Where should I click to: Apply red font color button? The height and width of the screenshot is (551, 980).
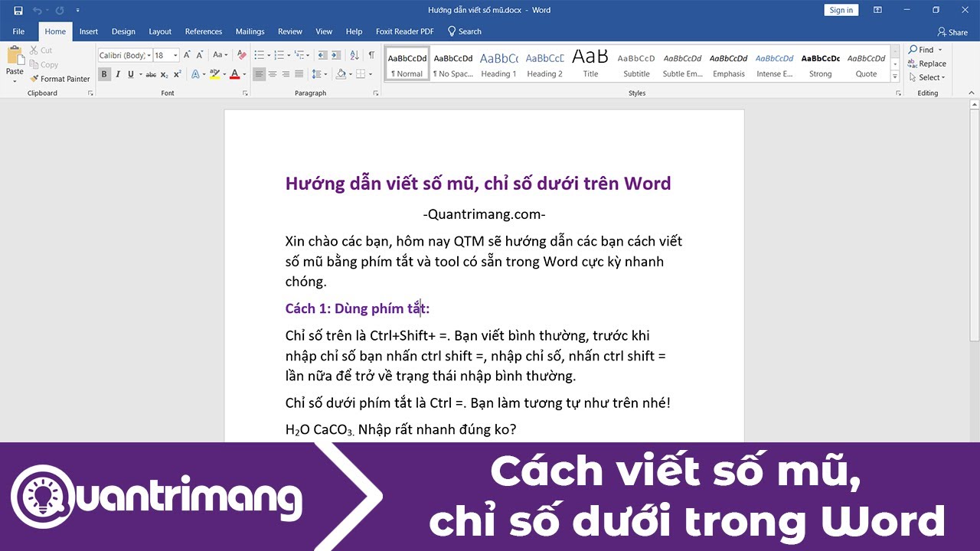(x=234, y=74)
